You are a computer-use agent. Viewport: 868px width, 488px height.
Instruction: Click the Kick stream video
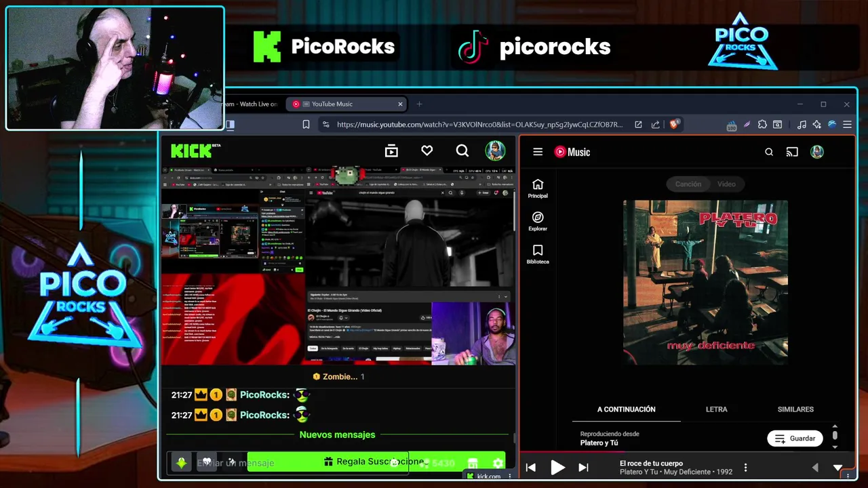click(338, 266)
